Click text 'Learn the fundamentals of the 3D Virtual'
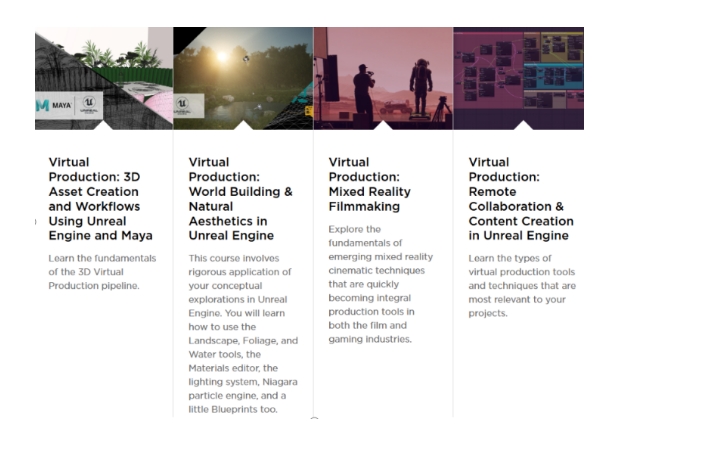 coord(102,272)
